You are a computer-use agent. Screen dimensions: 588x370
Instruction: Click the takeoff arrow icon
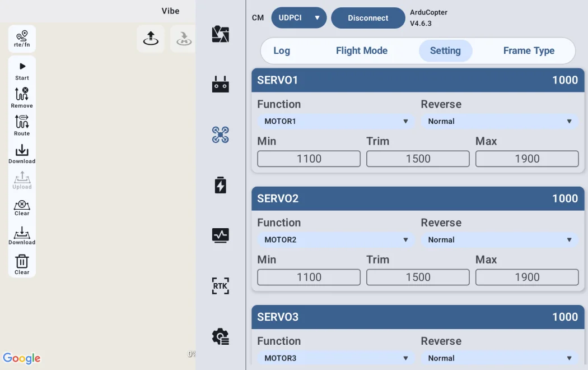151,38
